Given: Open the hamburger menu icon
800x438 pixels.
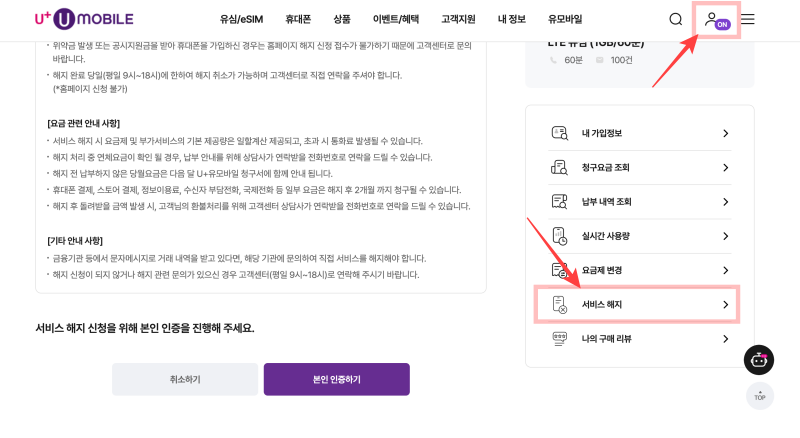Looking at the screenshot, I should pyautogui.click(x=748, y=19).
